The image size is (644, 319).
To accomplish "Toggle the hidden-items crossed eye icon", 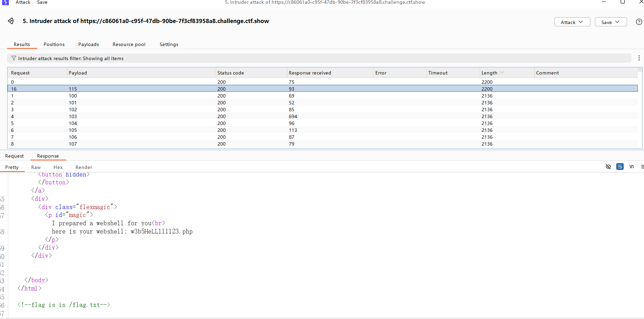I will click(608, 167).
